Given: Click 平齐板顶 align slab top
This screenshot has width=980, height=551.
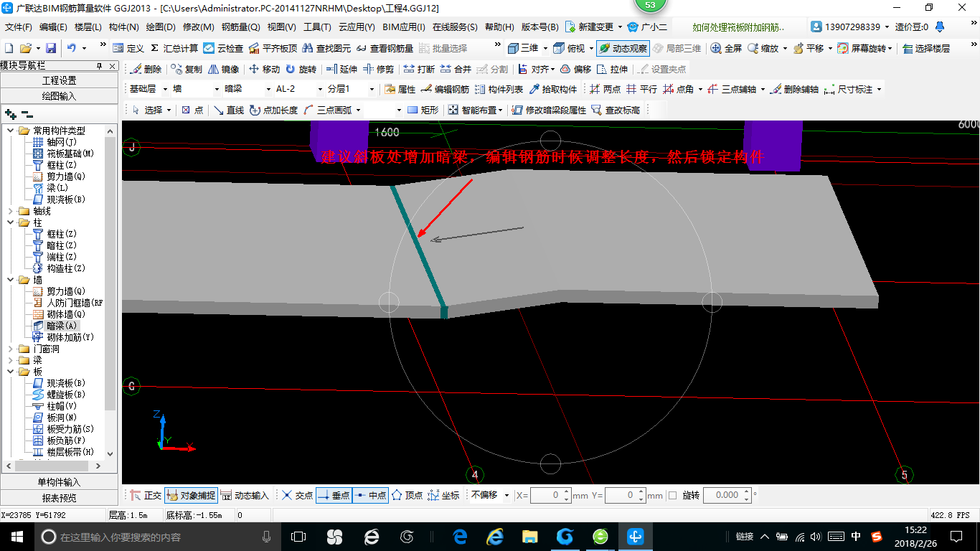Looking at the screenshot, I should click(273, 48).
